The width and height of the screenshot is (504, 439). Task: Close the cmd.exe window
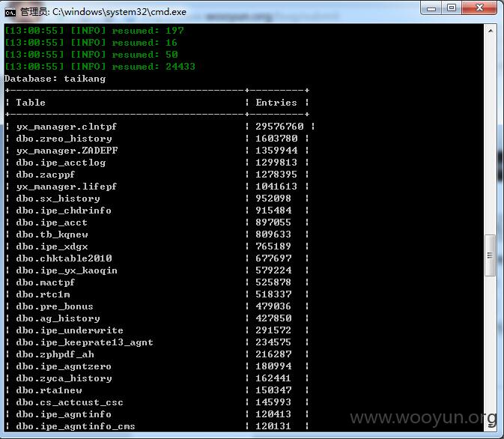tap(479, 8)
